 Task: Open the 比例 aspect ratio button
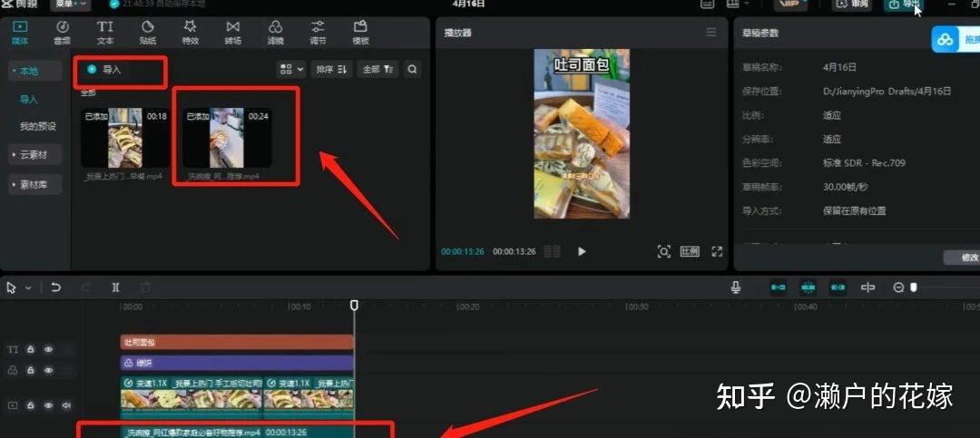click(690, 251)
